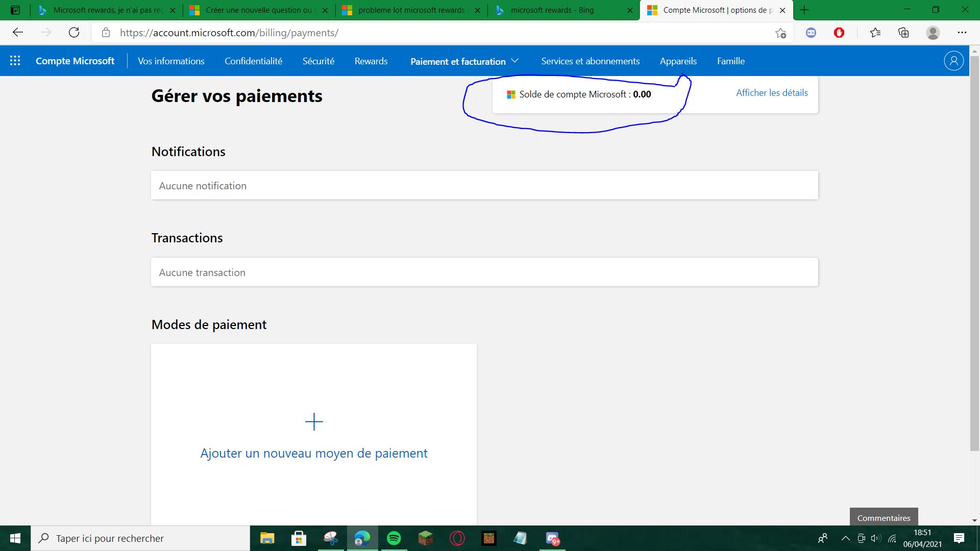Click the account profile avatar icon

click(953, 61)
